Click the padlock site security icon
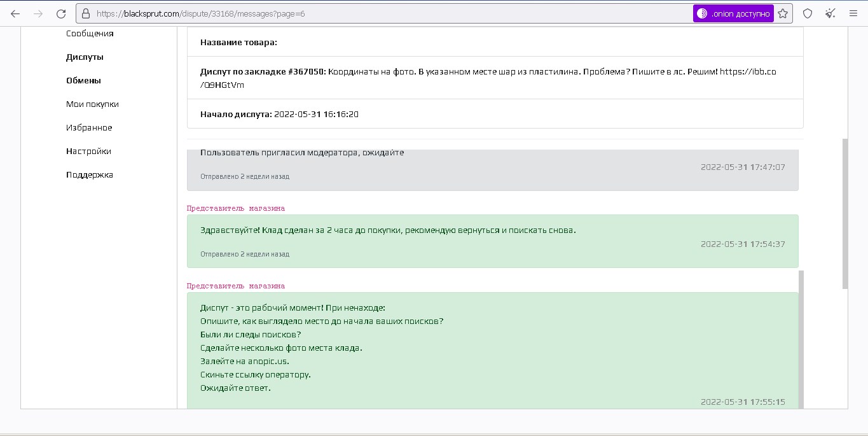Screen dimensions: 868x436 tap(86, 13)
